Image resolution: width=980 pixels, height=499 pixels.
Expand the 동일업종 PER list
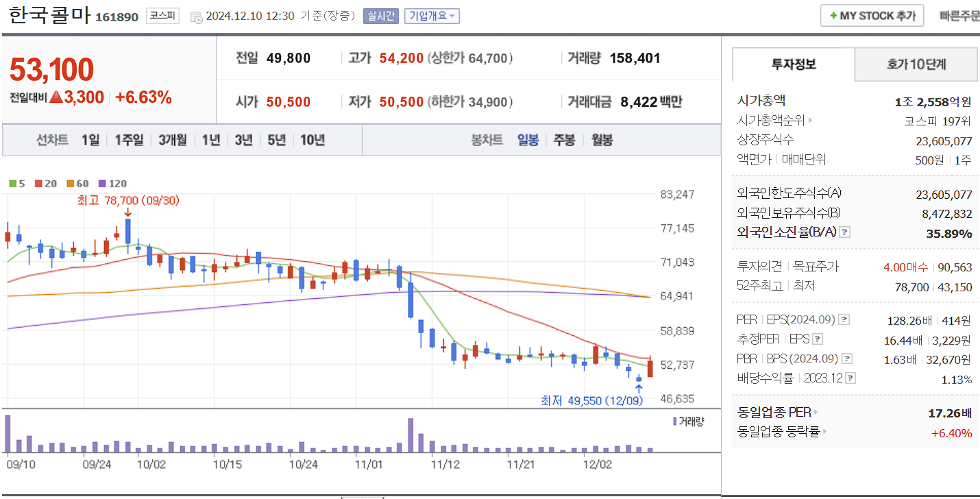tap(818, 413)
